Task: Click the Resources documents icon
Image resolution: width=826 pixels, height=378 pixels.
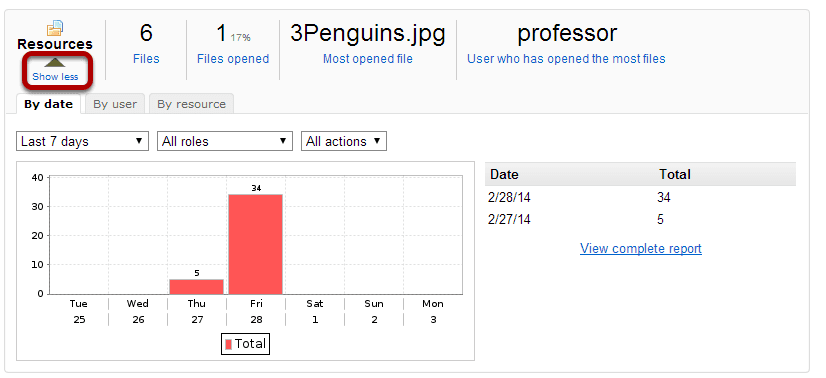Action: [x=54, y=27]
